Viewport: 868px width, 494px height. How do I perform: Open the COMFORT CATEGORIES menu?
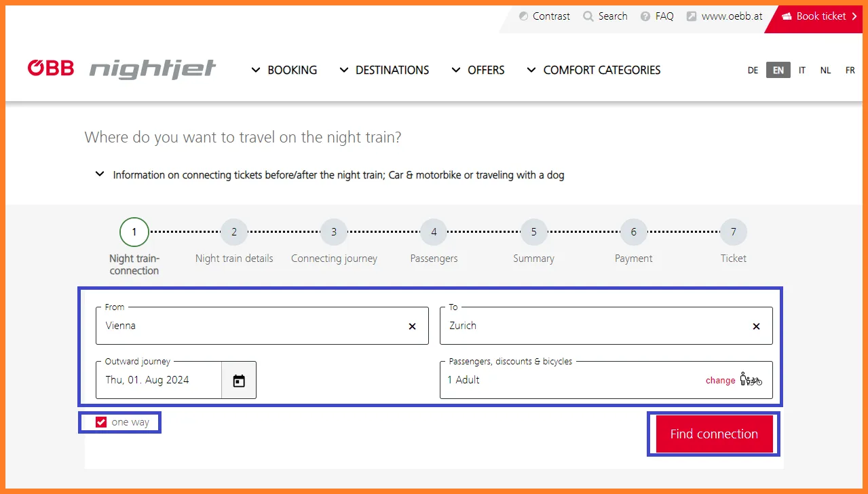coord(593,70)
